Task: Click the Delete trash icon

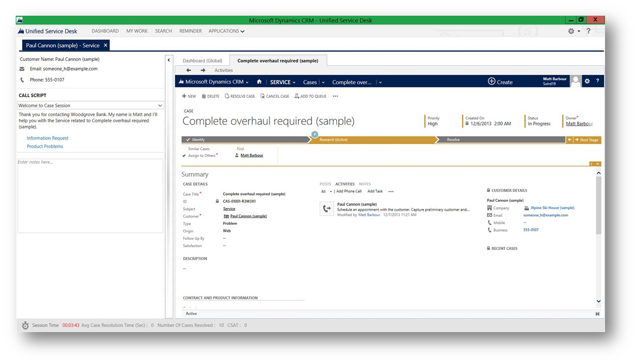Action: tap(204, 96)
